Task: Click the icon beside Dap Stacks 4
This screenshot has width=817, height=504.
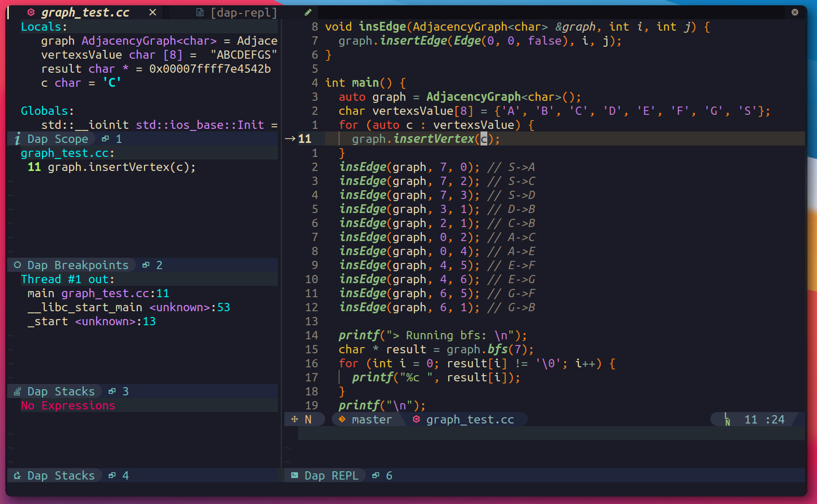Action: [x=17, y=475]
